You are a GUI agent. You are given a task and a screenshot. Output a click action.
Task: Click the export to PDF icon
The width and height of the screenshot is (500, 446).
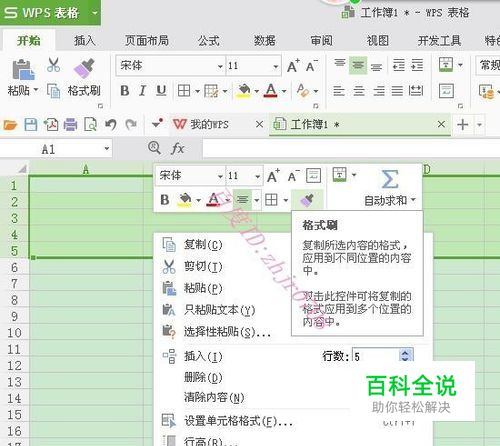coord(51,125)
